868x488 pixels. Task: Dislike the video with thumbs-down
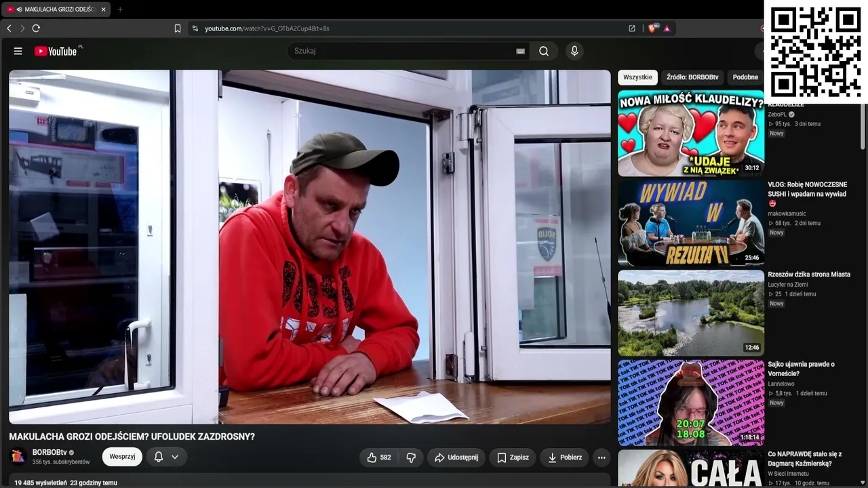pos(411,457)
